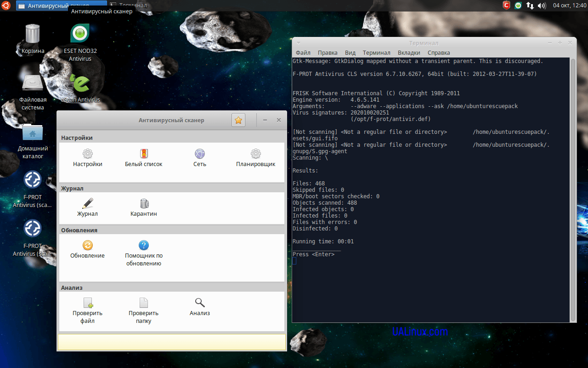The width and height of the screenshot is (588, 368).
Task: Select the Домашний каталог desktop icon
Action: click(33, 140)
